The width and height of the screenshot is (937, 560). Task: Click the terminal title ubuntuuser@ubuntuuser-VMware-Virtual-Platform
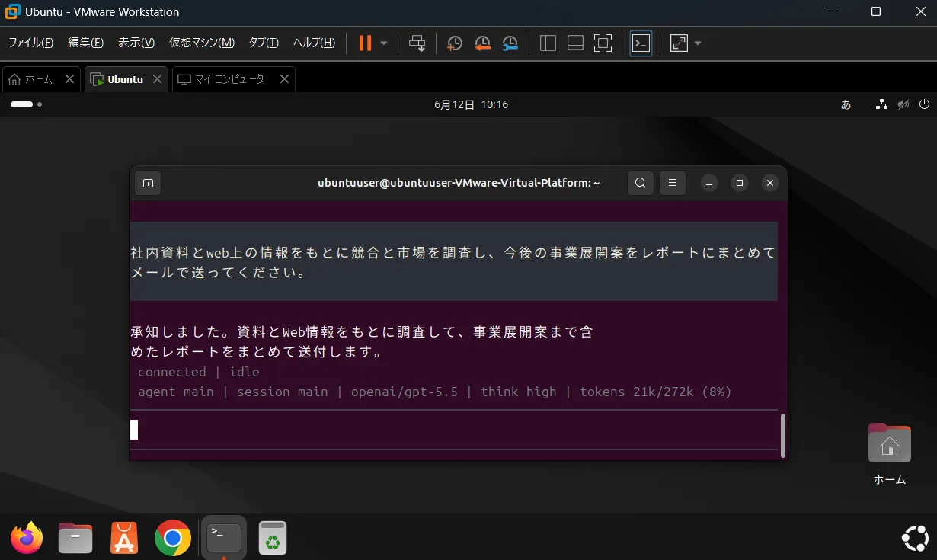pyautogui.click(x=459, y=183)
